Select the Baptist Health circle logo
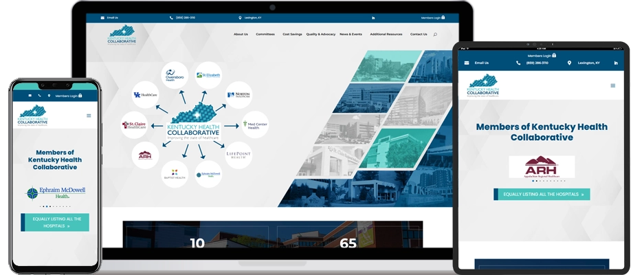This screenshot has width=644, height=275. [175, 175]
